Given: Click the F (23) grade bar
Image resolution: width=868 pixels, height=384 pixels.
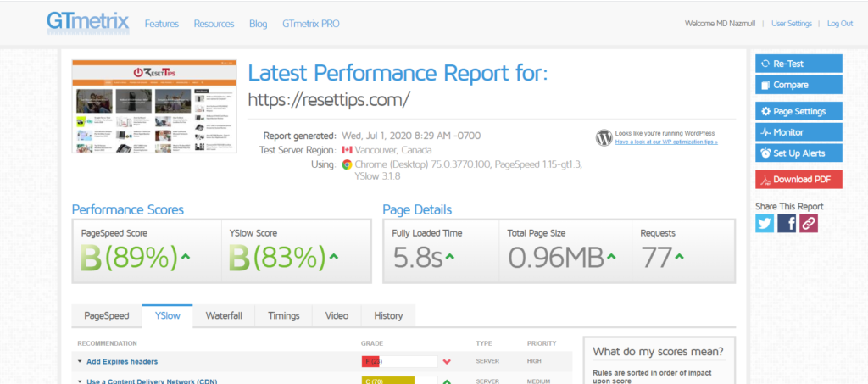Looking at the screenshot, I should click(x=399, y=362).
